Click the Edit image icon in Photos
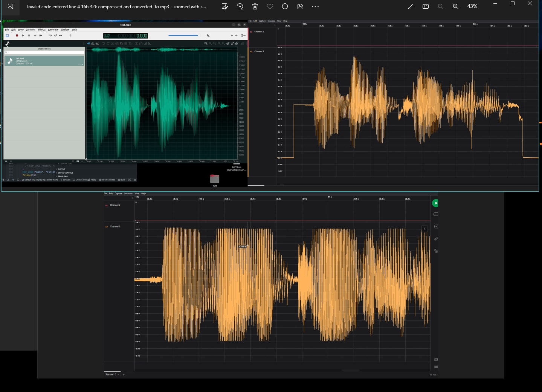Viewport: 542px width, 392px height. tap(225, 6)
